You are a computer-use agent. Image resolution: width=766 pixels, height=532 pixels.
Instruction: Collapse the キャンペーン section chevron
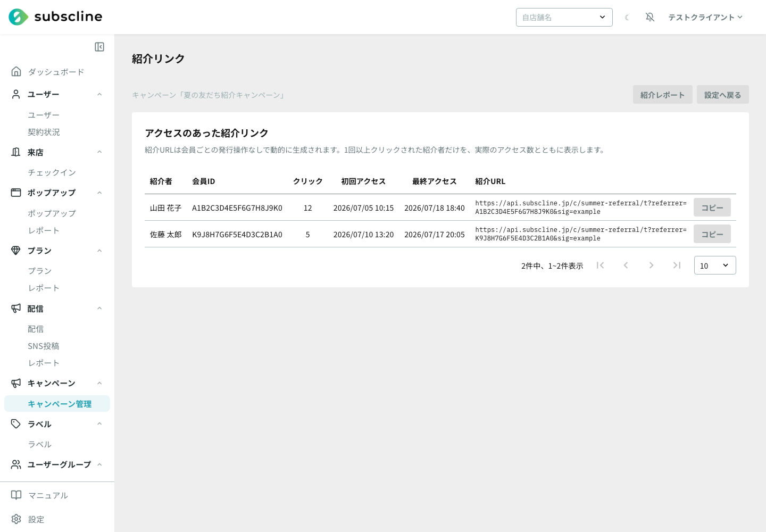99,383
